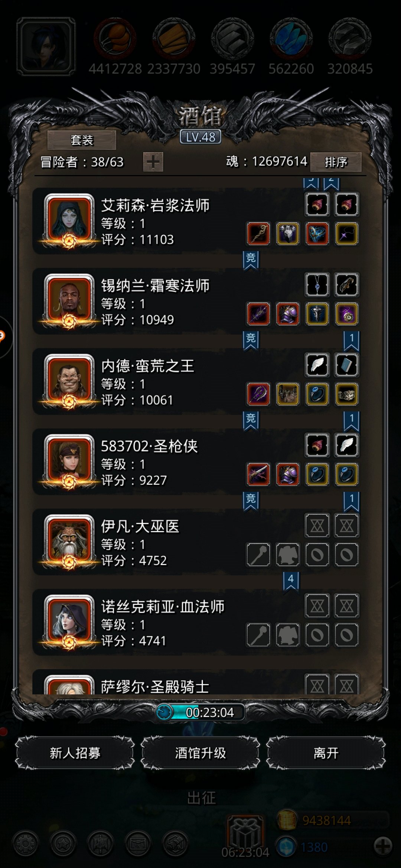Click the team 4 bookmark flag above 诺丝克莉亚
This screenshot has height=868, width=401.
click(x=291, y=581)
